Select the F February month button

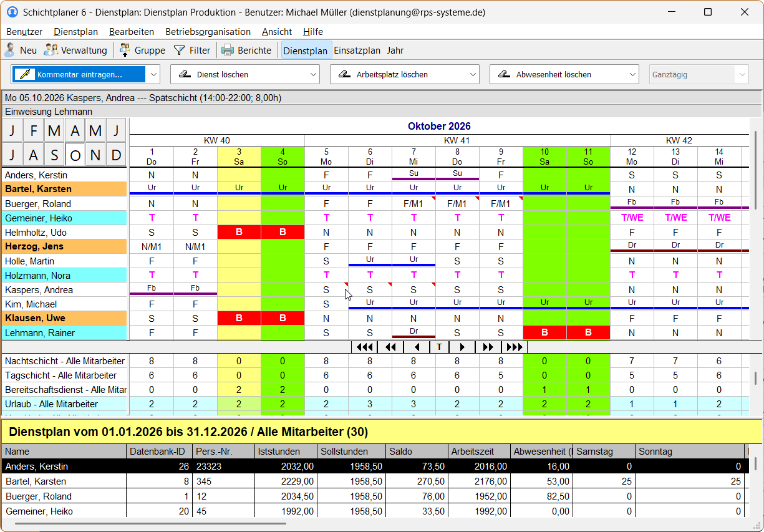[34, 130]
